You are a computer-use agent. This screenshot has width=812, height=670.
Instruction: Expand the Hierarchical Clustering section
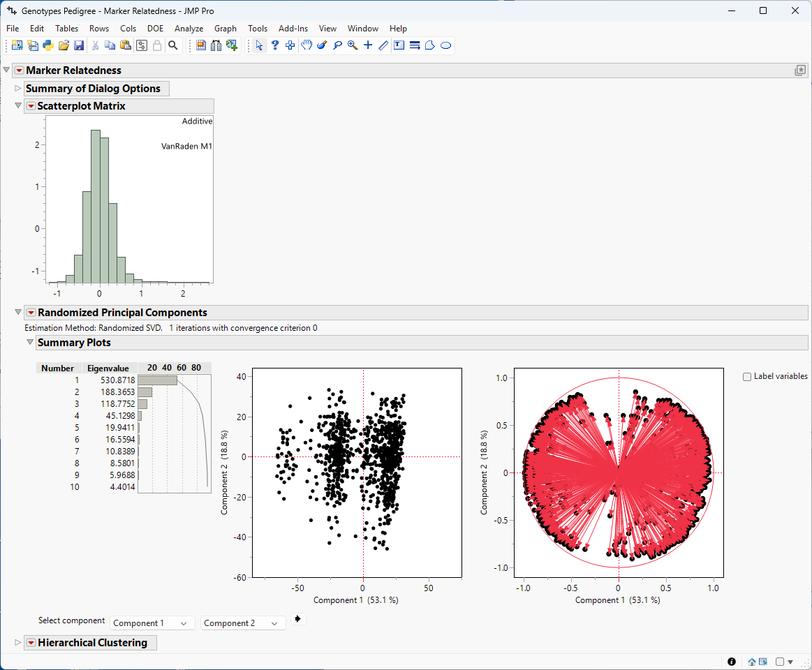(x=18, y=643)
